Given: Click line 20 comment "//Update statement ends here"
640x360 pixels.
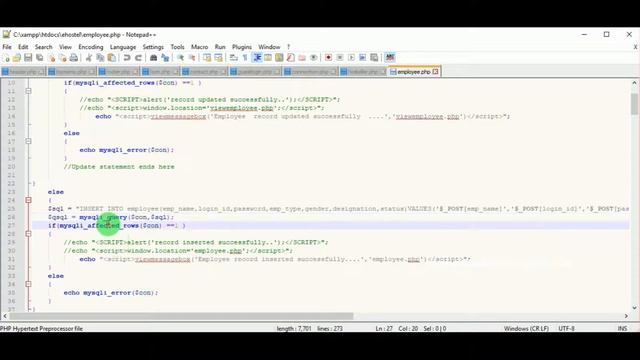Looking at the screenshot, I should [x=119, y=167].
